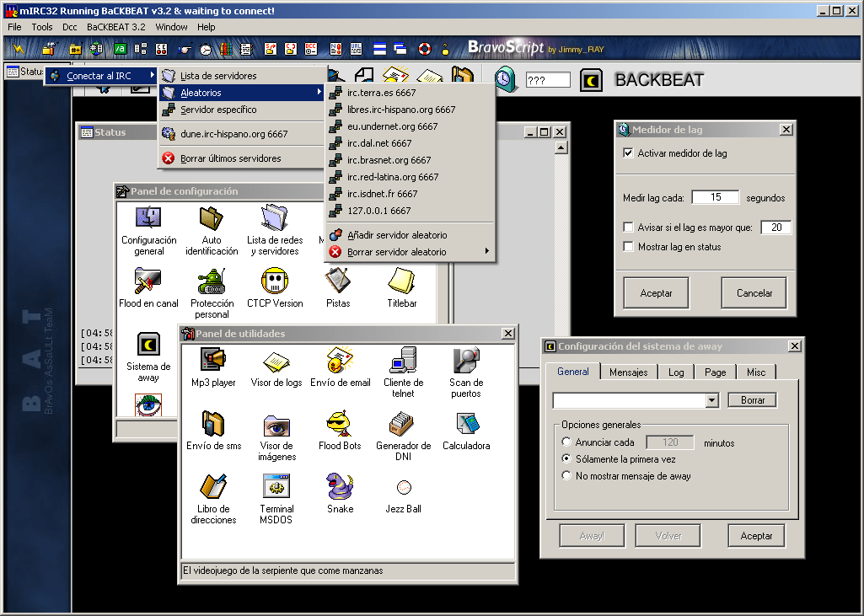
Task: Click the Medir lag cada seconds field
Action: coord(715,198)
